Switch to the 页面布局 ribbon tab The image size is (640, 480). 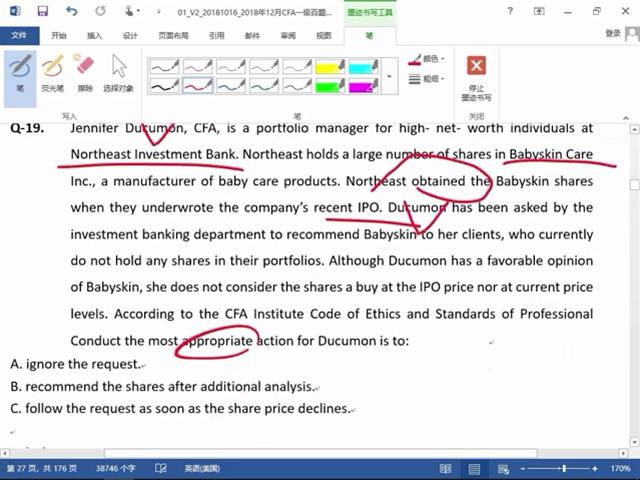pos(173,34)
